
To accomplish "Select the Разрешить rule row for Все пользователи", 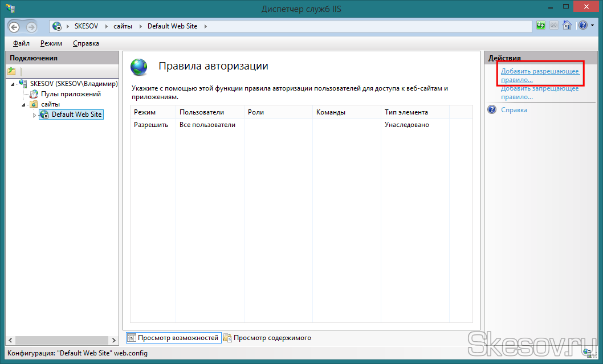I will pyautogui.click(x=207, y=125).
